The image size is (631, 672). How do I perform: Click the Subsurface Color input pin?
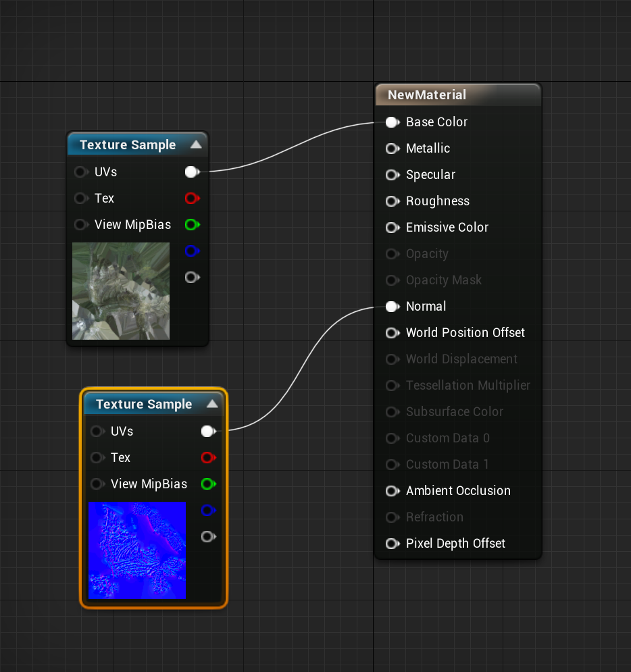tap(393, 412)
